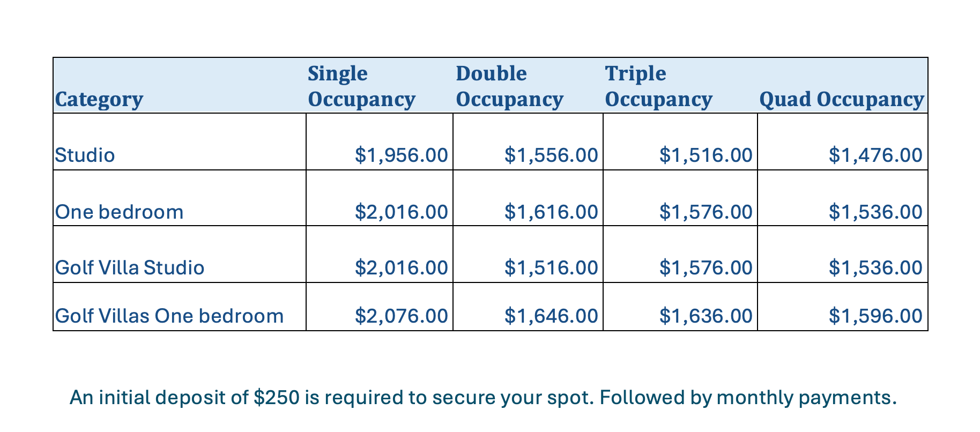The height and width of the screenshot is (432, 980).
Task: Click the Golf Villa Studio single occupancy price
Action: 402,267
